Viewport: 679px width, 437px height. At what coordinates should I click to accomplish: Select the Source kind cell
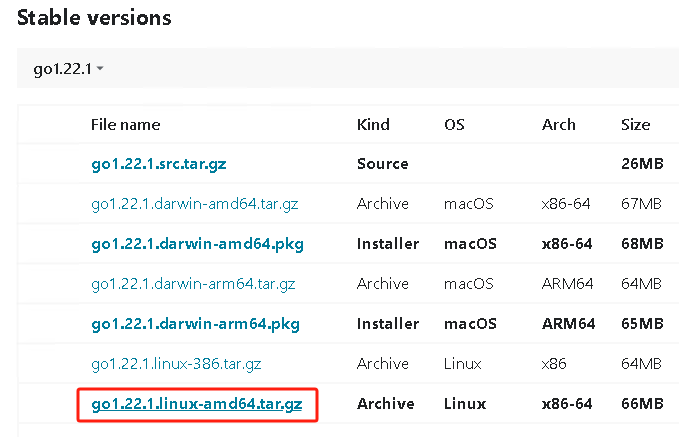(382, 164)
